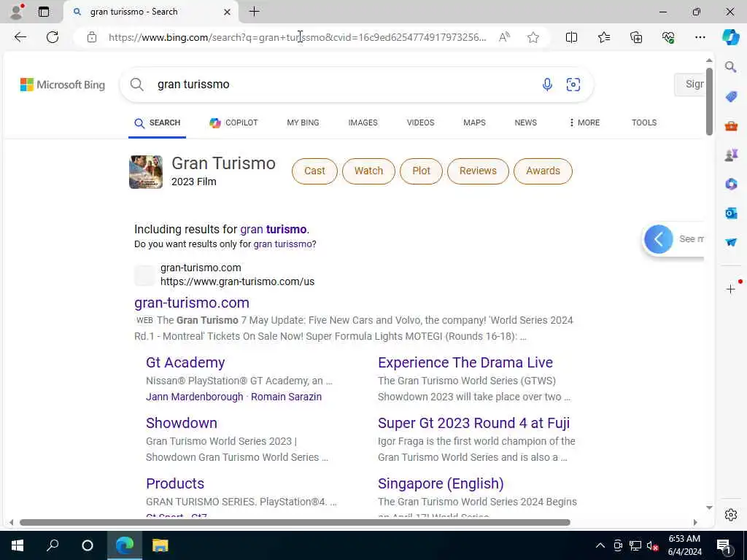This screenshot has height=560, width=747.
Task: Open Collections icon
Action: click(636, 37)
